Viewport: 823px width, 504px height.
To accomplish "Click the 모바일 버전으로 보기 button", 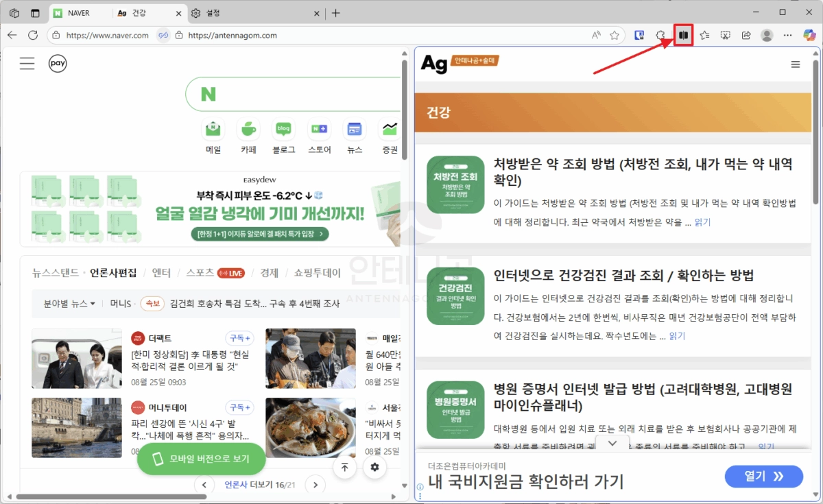I will [201, 459].
